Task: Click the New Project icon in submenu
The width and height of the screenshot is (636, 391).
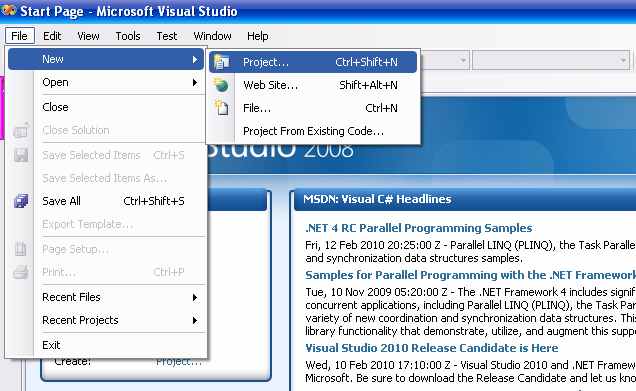Action: click(221, 62)
